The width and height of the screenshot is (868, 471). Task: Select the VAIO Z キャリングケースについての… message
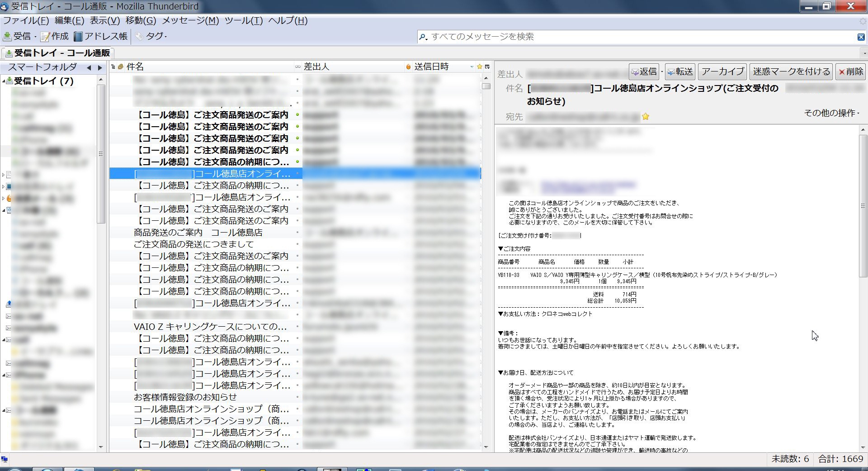tap(210, 327)
